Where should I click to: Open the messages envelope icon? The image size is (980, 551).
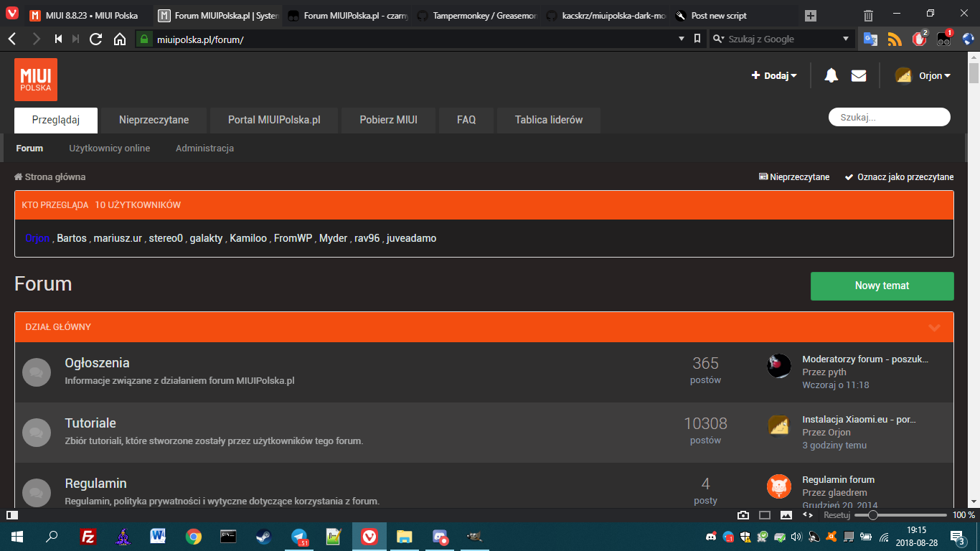(x=858, y=75)
